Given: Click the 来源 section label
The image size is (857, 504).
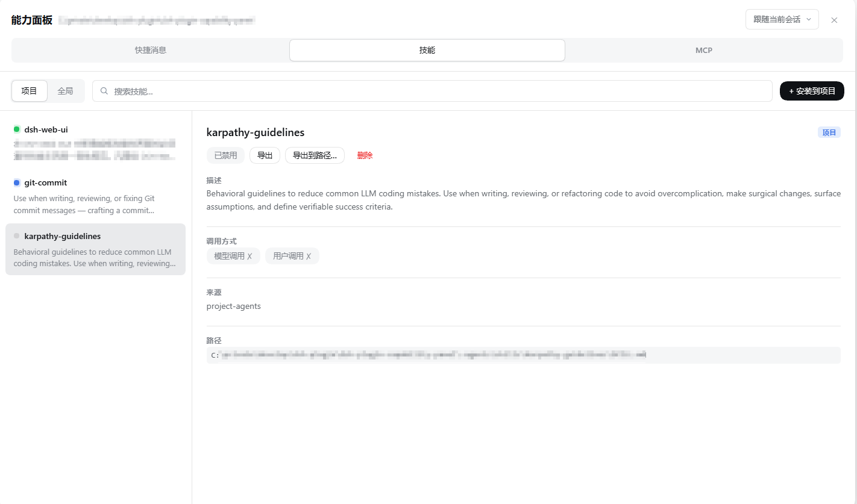Looking at the screenshot, I should [x=214, y=292].
